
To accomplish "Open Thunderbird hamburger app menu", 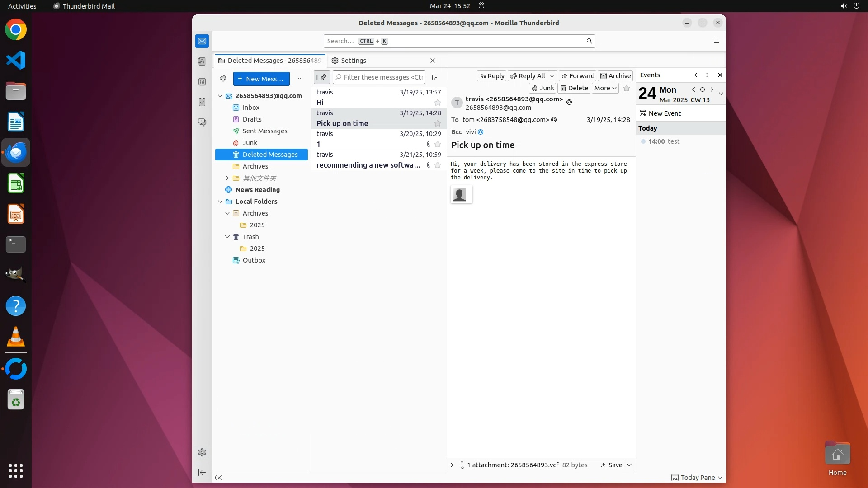I will point(716,41).
